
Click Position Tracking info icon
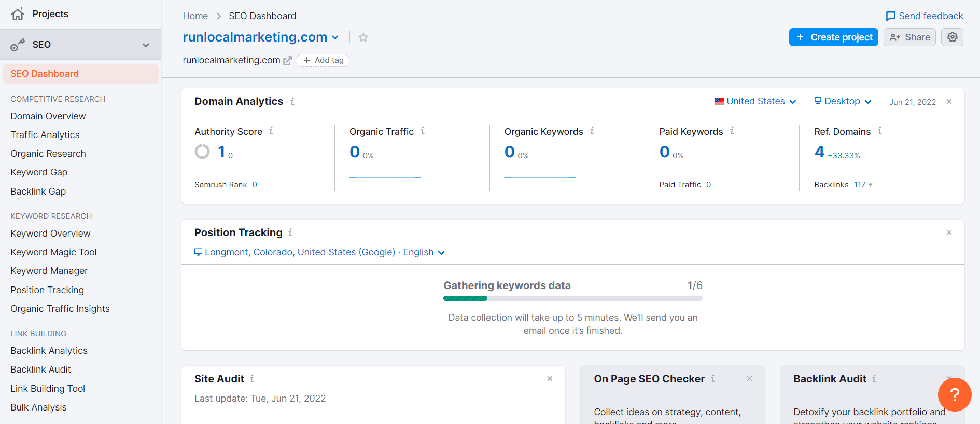pos(290,232)
